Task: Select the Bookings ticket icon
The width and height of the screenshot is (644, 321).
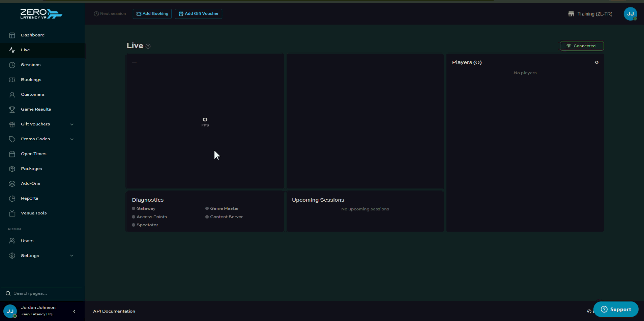Action: pyautogui.click(x=12, y=80)
